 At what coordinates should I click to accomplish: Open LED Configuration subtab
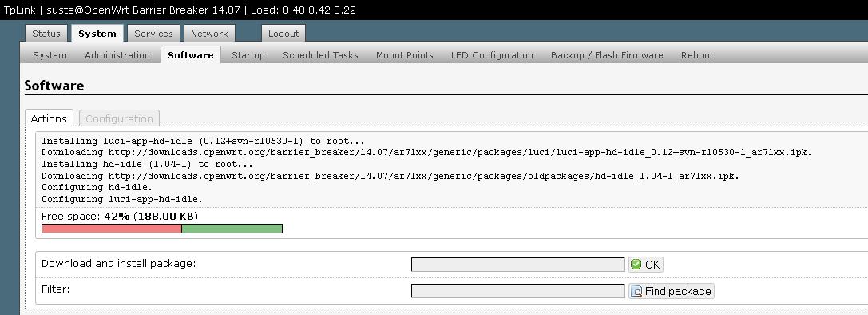coord(492,55)
